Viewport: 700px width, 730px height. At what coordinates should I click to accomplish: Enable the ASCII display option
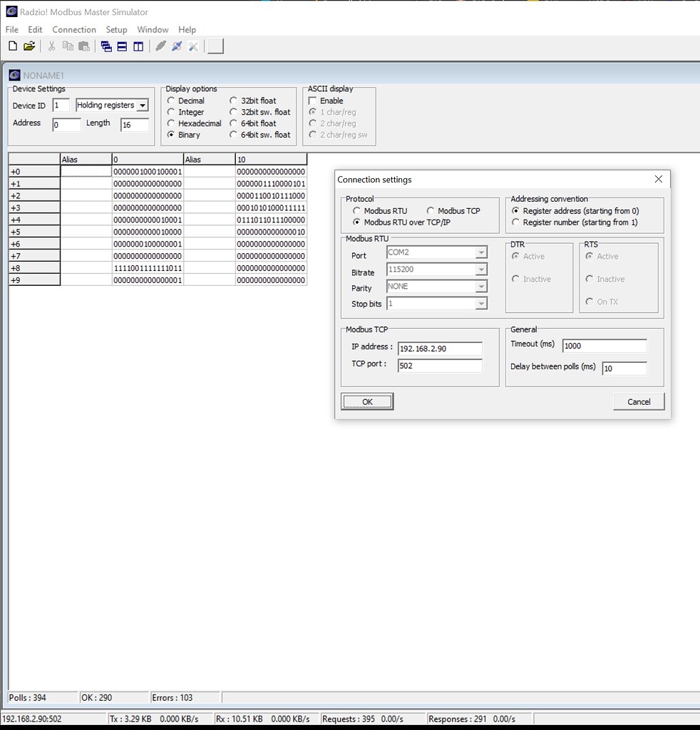312,101
